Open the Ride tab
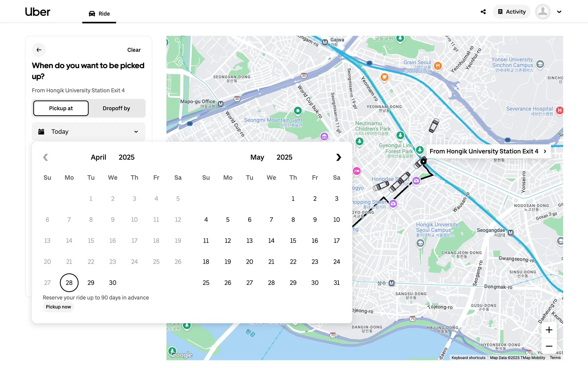 point(99,13)
